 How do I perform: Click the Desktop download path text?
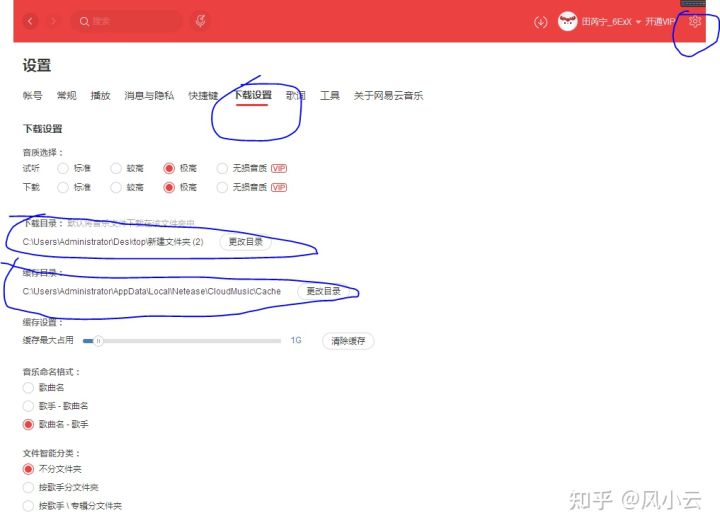tap(113, 242)
